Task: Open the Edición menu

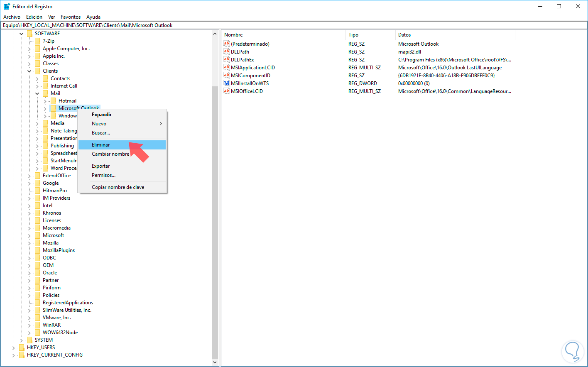Action: click(34, 17)
